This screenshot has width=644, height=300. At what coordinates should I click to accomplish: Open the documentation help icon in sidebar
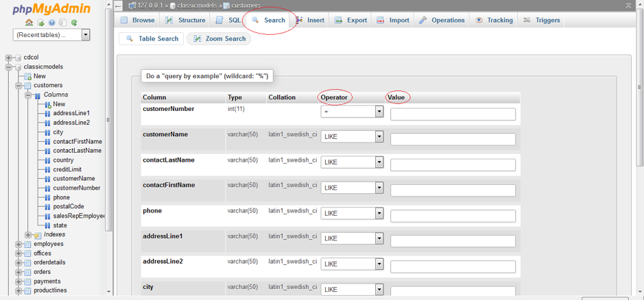pos(51,23)
